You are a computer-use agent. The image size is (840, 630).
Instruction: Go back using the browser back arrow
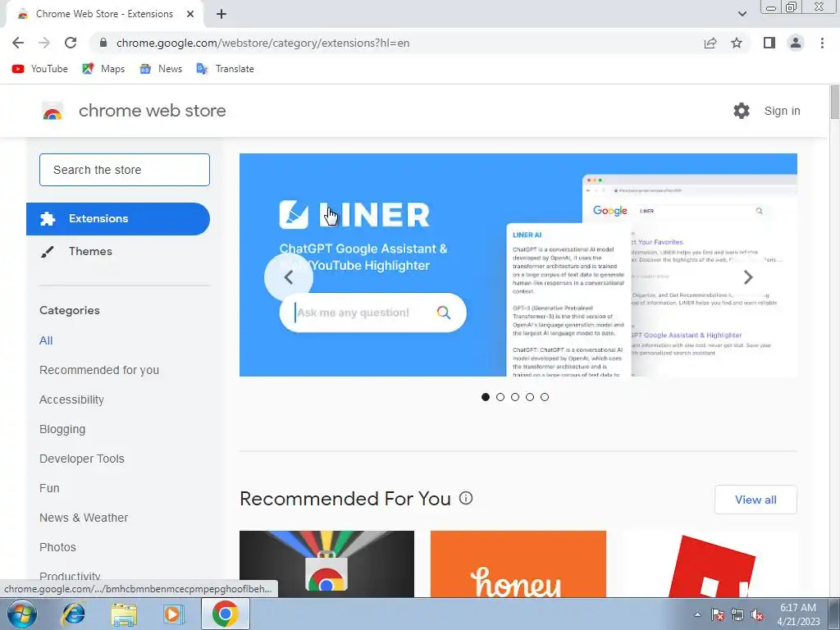[x=18, y=43]
